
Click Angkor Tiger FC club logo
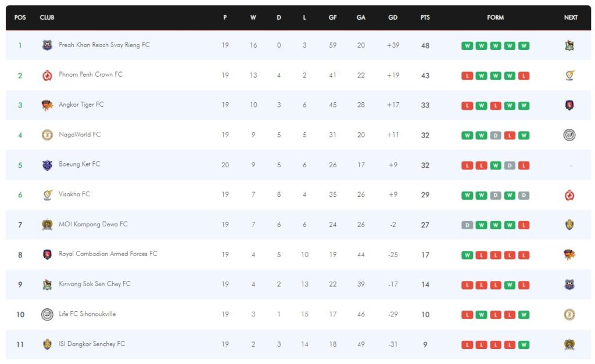coord(47,106)
